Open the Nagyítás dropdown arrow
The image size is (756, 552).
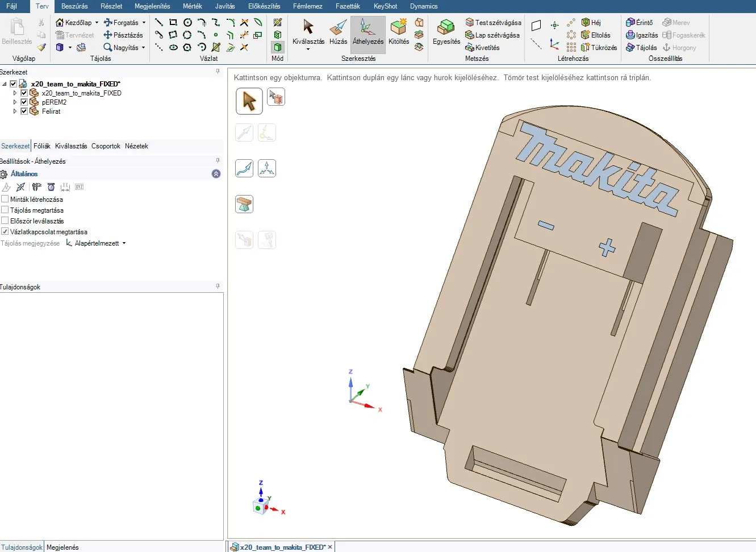143,48
